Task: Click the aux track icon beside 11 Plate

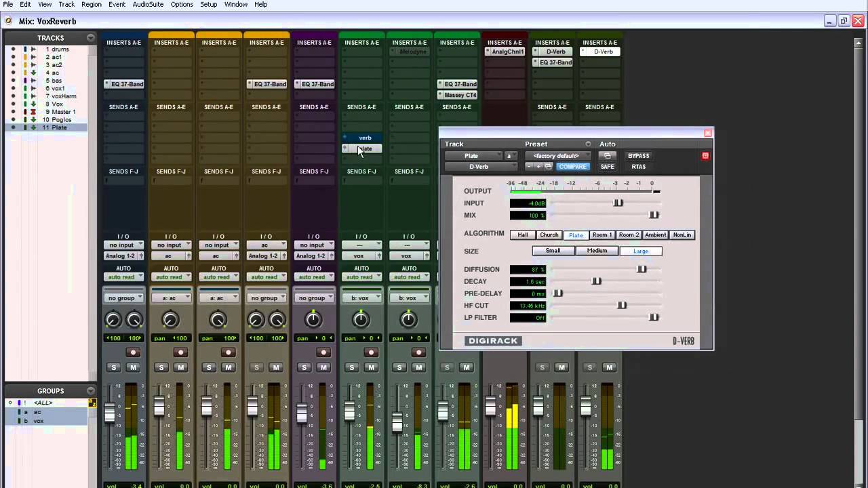Action: tap(33, 127)
